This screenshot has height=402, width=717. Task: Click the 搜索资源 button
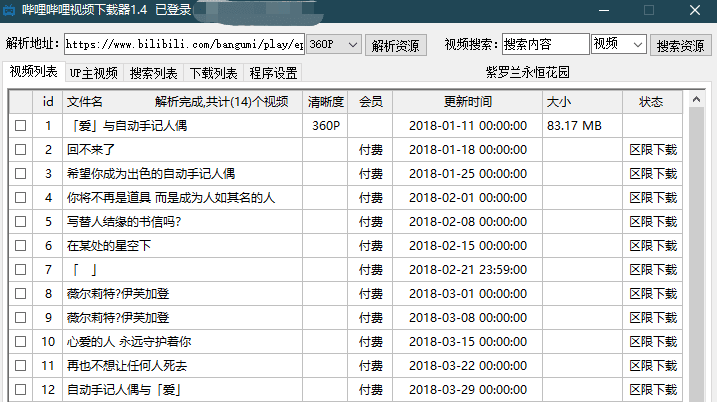click(x=680, y=45)
